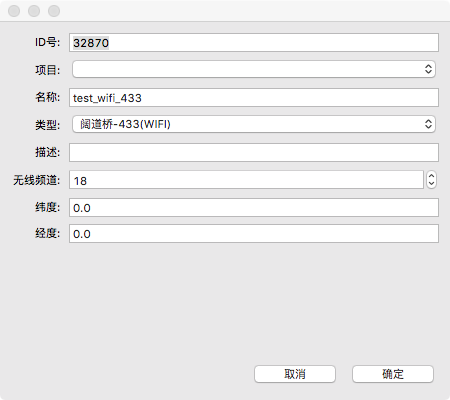The height and width of the screenshot is (400, 450).
Task: Click the third zoom window button
Action: tap(54, 11)
